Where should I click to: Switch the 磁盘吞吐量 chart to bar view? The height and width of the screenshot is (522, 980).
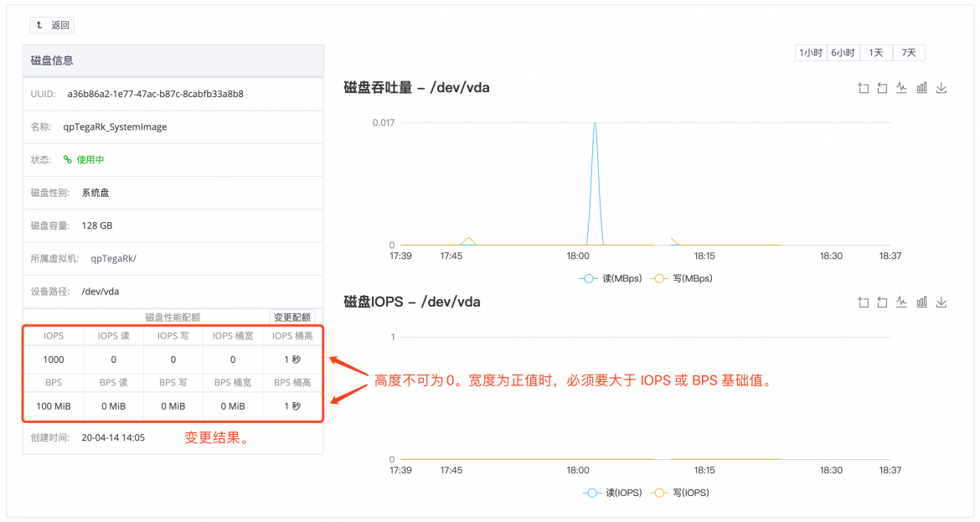coord(922,88)
